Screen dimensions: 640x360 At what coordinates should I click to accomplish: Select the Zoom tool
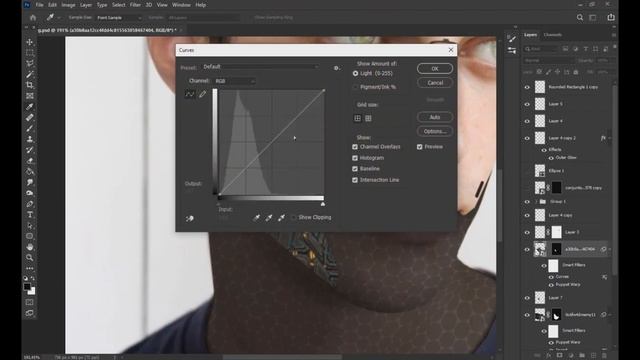(x=30, y=258)
